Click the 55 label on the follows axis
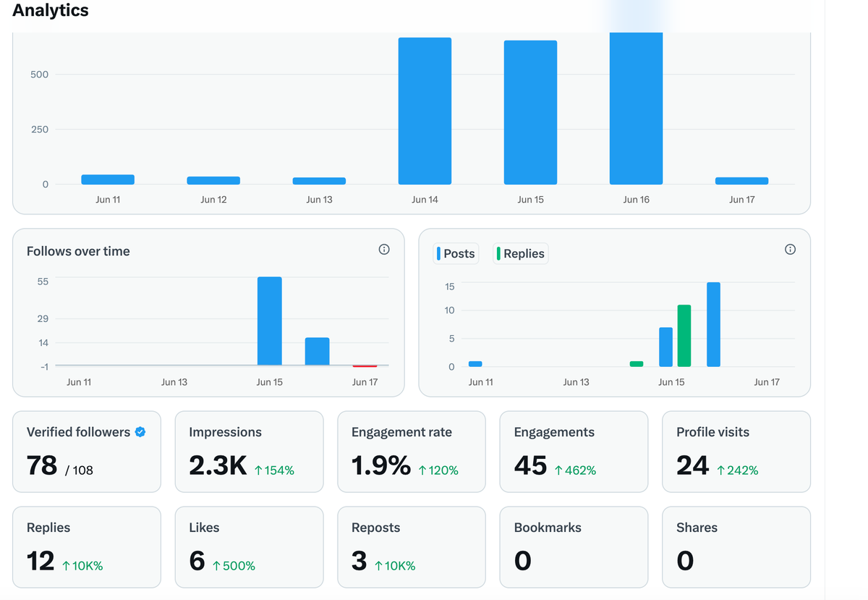Image resolution: width=868 pixels, height=600 pixels. pos(43,281)
